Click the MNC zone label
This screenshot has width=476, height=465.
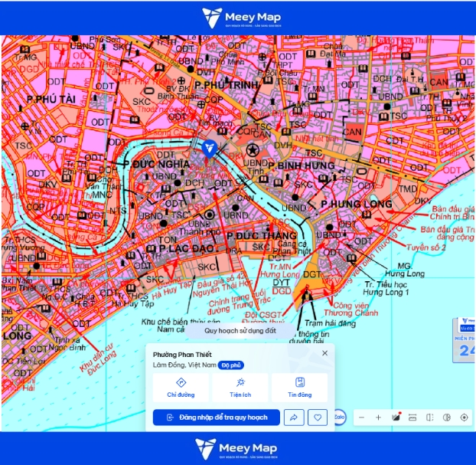[x=102, y=195]
